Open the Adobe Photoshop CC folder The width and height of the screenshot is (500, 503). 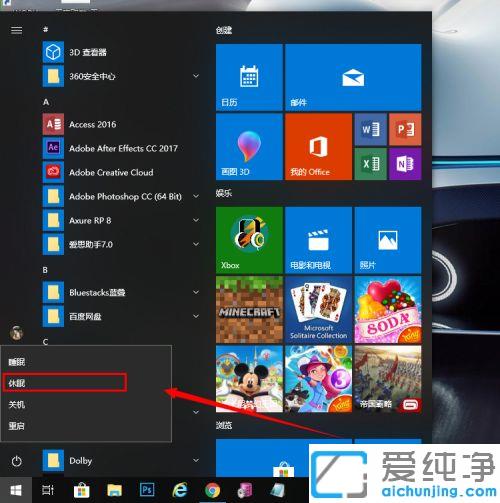(122, 196)
